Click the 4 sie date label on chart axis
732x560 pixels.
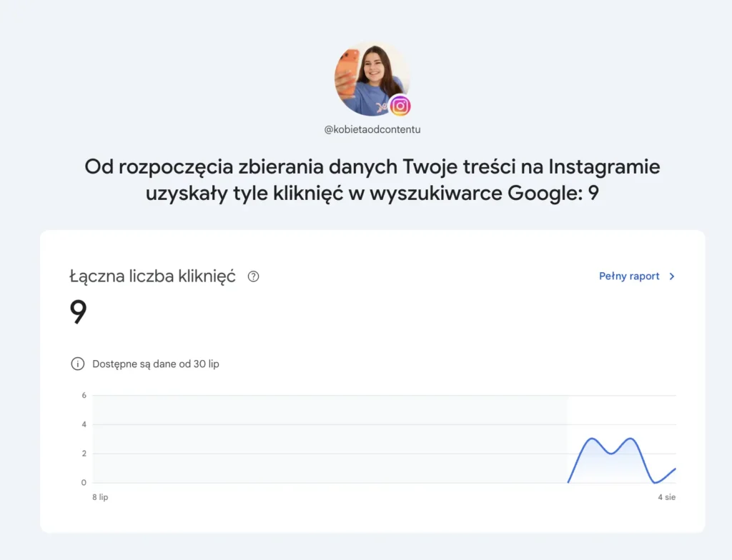point(667,497)
